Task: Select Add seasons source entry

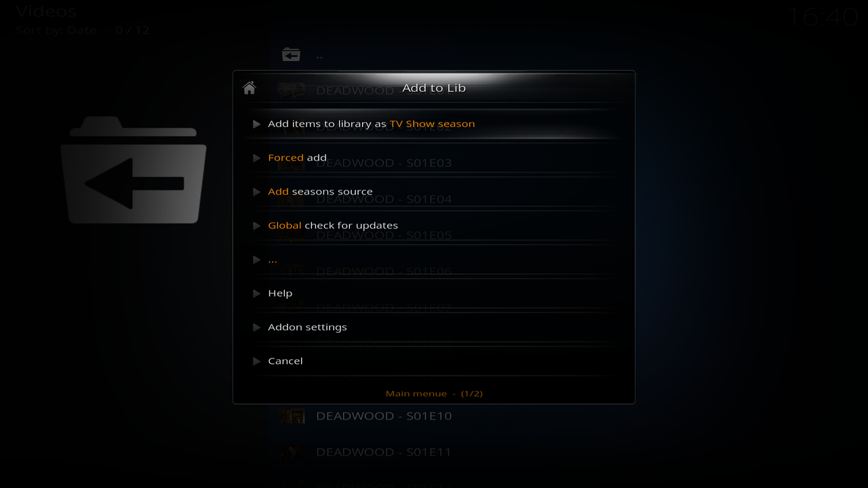Action: [434, 192]
